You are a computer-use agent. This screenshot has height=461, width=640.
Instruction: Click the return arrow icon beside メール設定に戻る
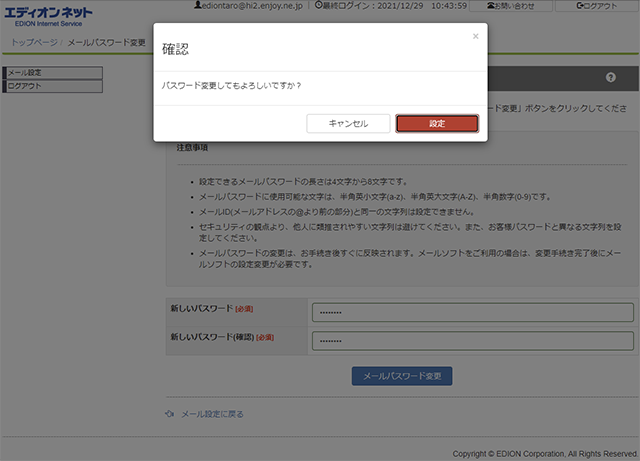pyautogui.click(x=169, y=414)
